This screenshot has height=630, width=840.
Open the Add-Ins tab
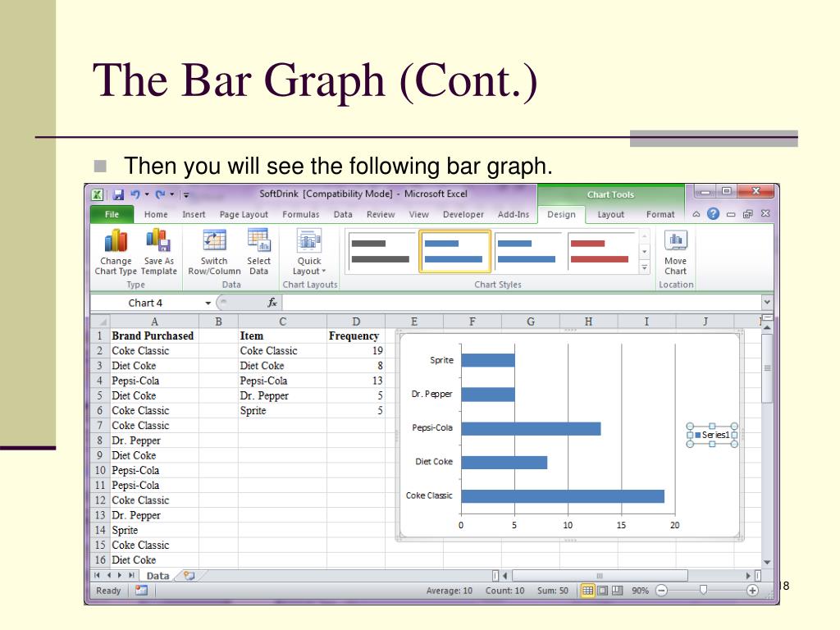[x=514, y=214]
